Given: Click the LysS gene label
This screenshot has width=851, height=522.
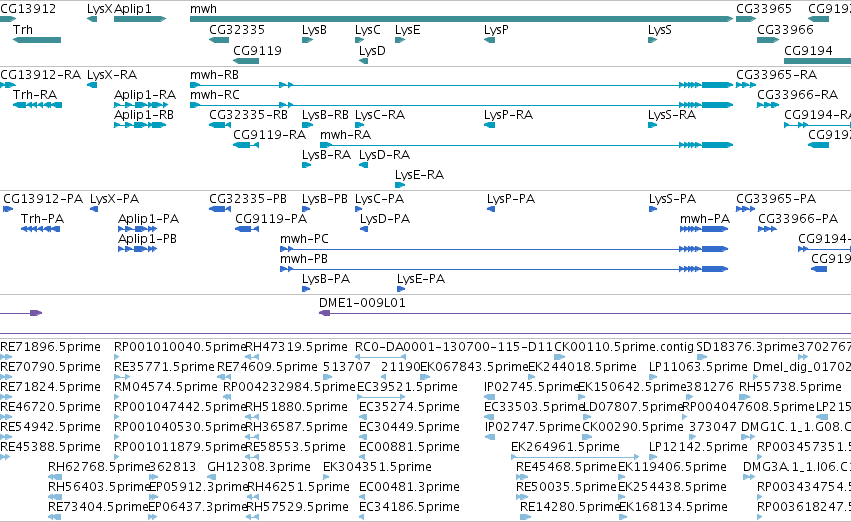Looking at the screenshot, I should pyautogui.click(x=660, y=29).
